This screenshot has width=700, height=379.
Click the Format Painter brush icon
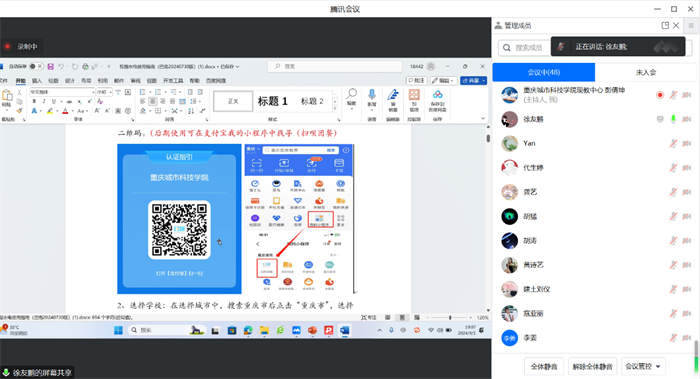19,110
